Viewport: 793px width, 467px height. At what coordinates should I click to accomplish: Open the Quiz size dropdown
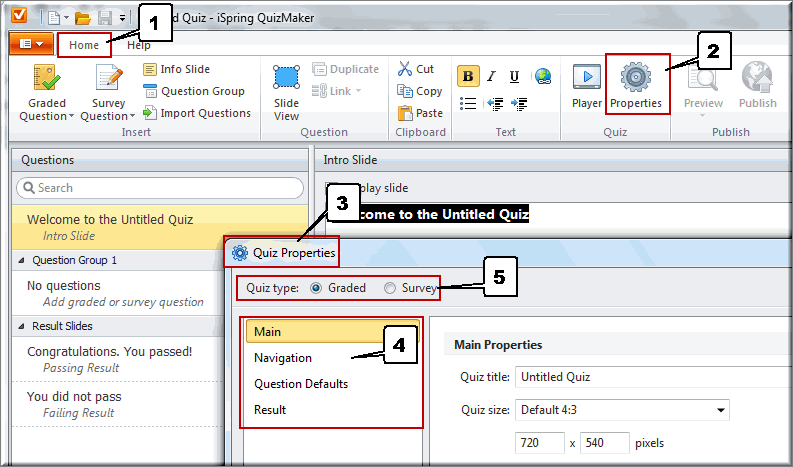pyautogui.click(x=622, y=410)
